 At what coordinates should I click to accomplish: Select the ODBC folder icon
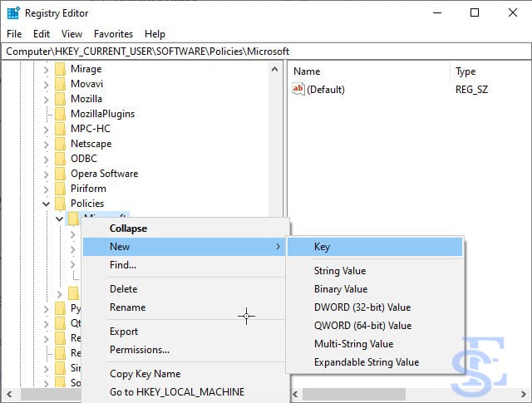click(60, 159)
